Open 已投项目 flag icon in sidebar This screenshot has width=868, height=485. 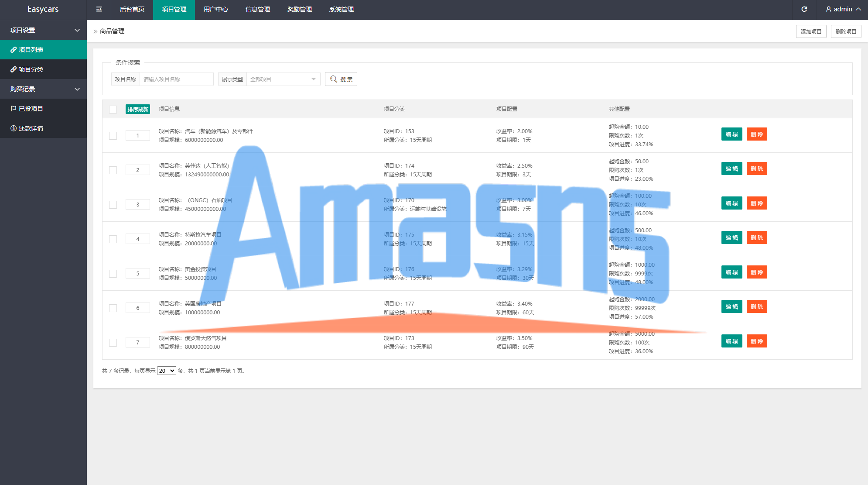(x=14, y=109)
